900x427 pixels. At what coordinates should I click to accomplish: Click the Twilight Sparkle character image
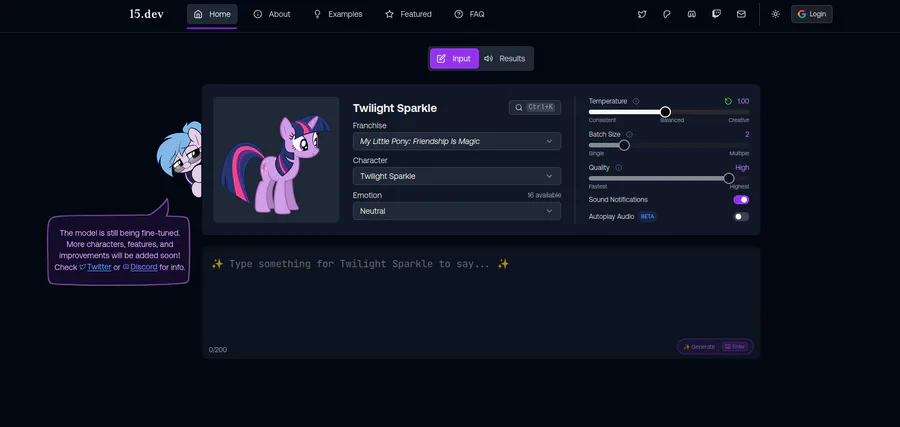tap(276, 160)
